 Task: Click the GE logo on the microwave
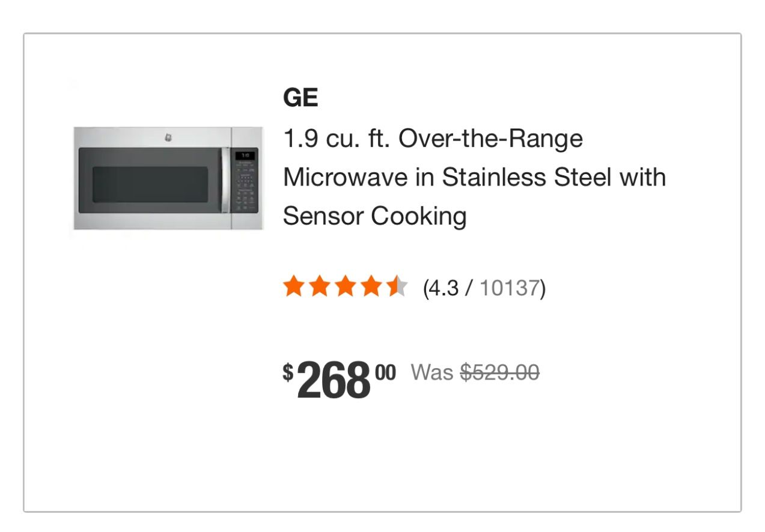tap(168, 138)
